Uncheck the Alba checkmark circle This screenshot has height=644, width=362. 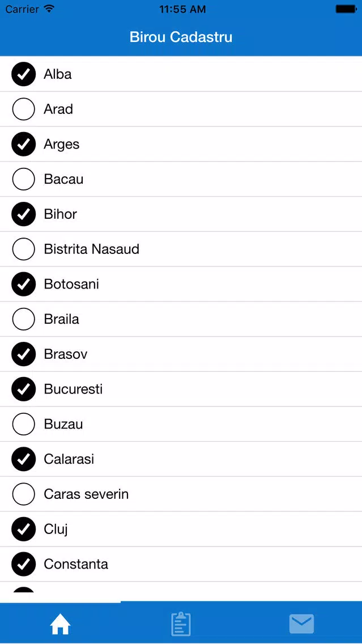pos(23,74)
